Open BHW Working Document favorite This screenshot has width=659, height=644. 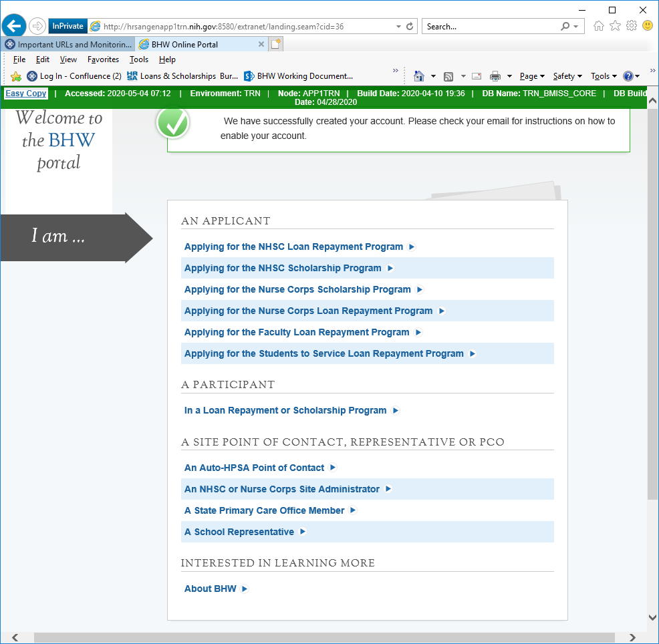(x=299, y=76)
